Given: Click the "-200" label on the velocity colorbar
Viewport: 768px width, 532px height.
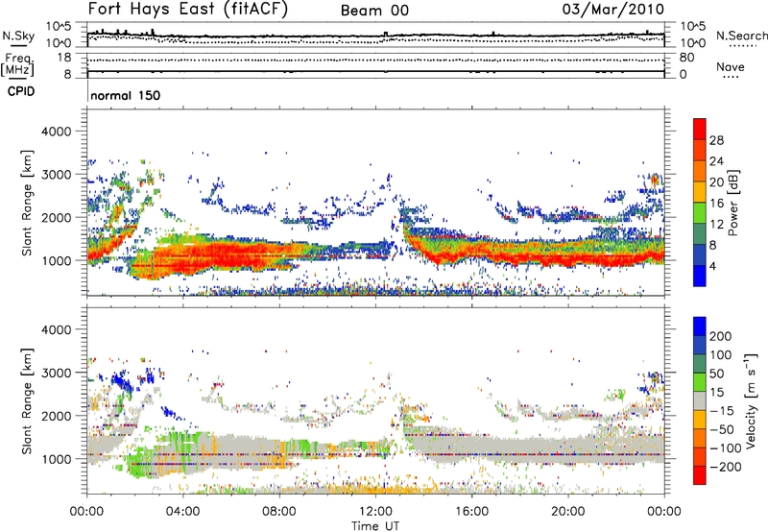Looking at the screenshot, I should click(725, 467).
